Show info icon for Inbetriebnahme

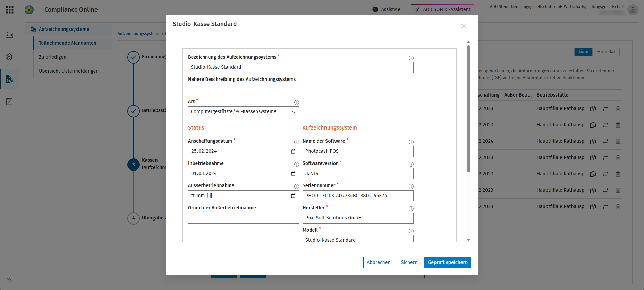(297, 164)
